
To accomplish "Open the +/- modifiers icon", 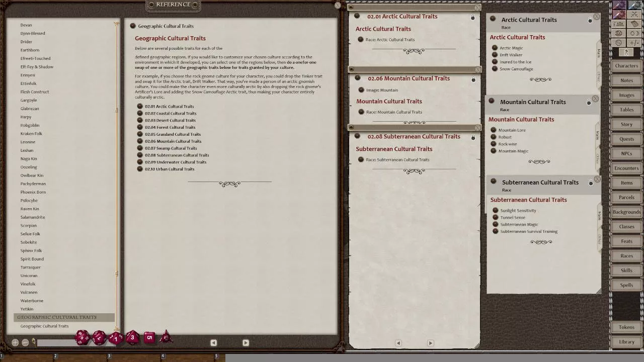I will 634,43.
